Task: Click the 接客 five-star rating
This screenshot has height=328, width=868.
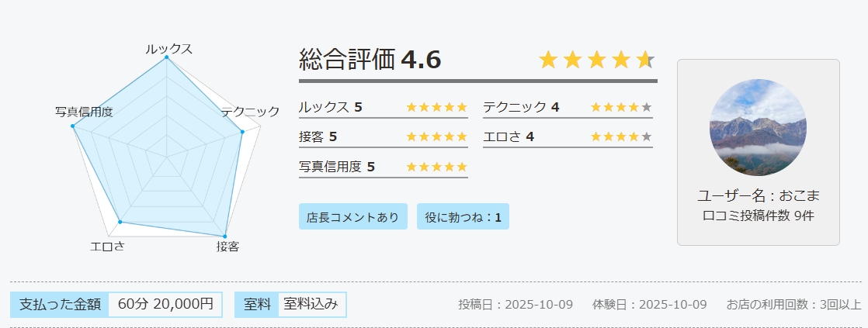Action: (x=436, y=137)
